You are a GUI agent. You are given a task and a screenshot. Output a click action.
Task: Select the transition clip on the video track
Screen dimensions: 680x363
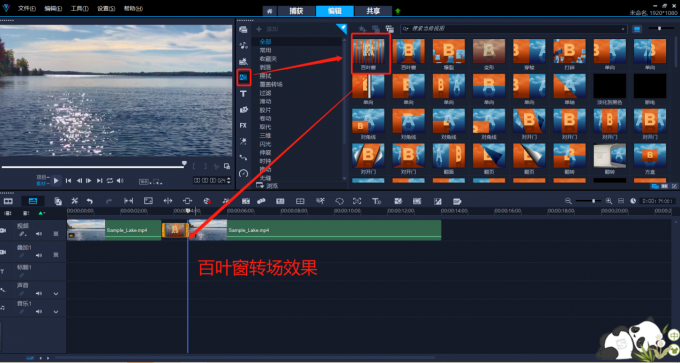[x=175, y=230]
